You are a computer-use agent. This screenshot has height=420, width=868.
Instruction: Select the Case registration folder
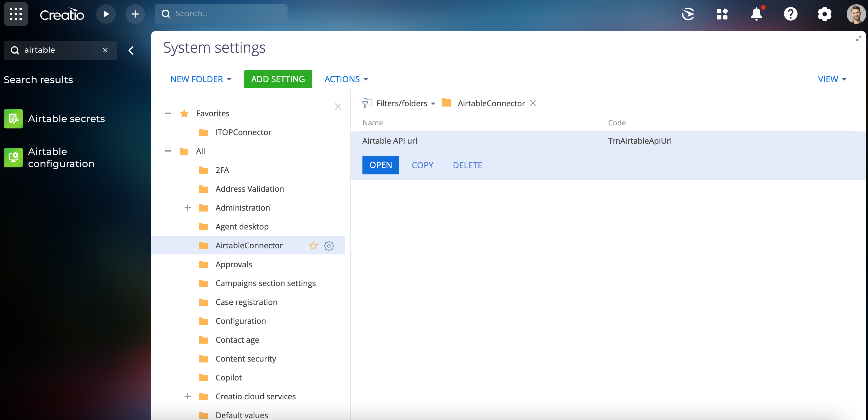point(246,302)
